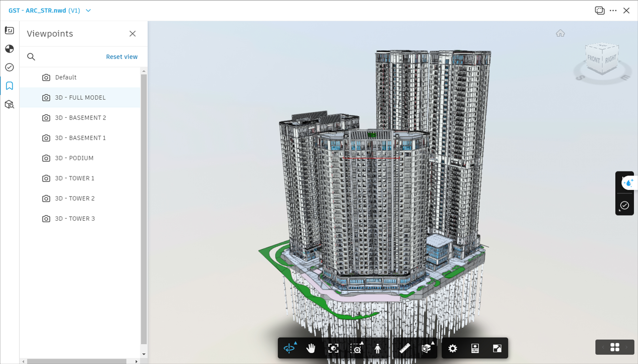Choose the Zoom window tool

click(356, 348)
